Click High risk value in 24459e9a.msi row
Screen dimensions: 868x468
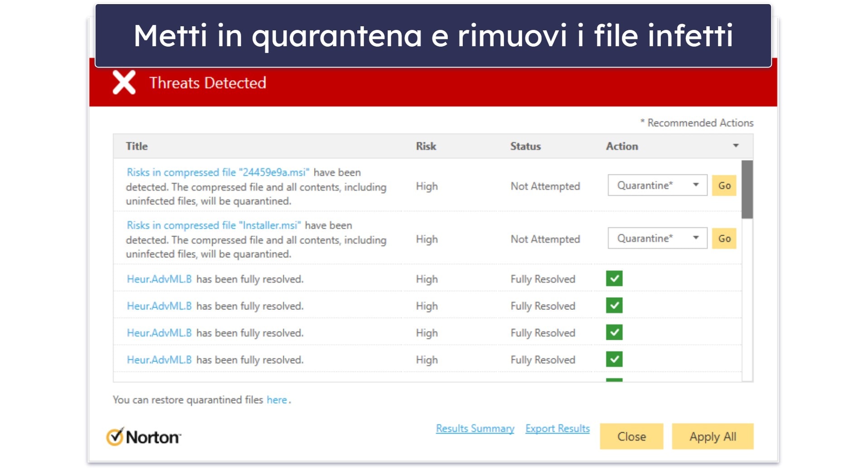click(x=427, y=186)
